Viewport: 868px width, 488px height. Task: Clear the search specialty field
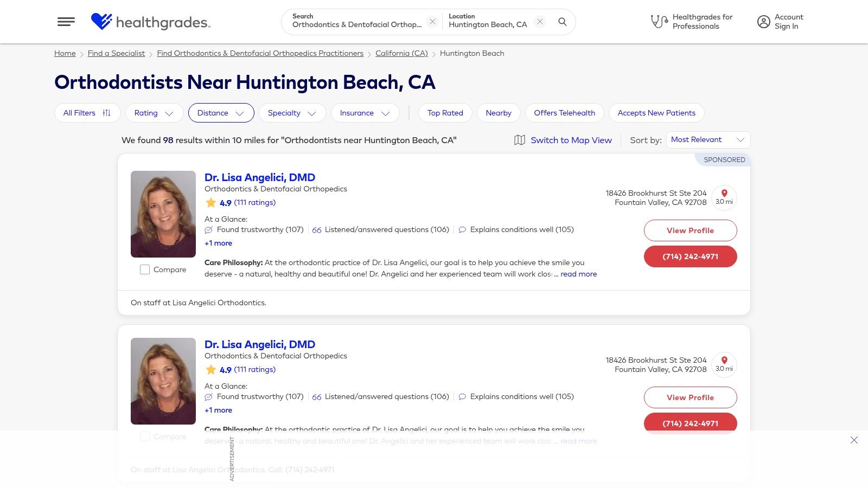tap(432, 21)
